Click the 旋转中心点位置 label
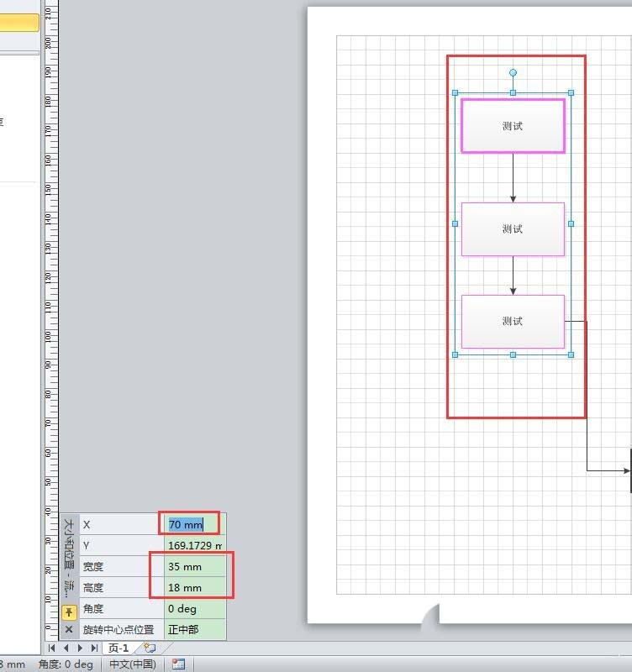This screenshot has width=632, height=672. click(118, 629)
